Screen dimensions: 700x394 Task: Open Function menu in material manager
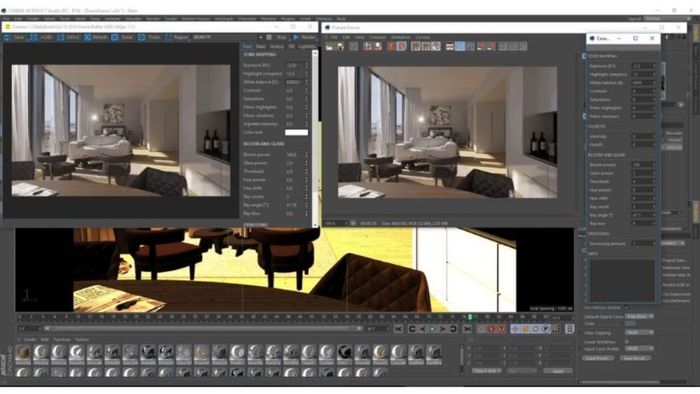[62, 340]
